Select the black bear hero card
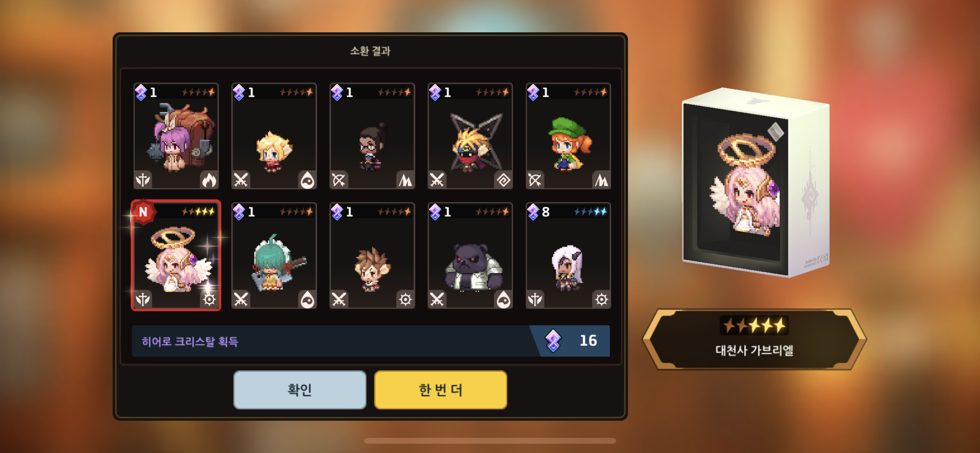Viewport: 980px width, 453px height. [x=470, y=256]
